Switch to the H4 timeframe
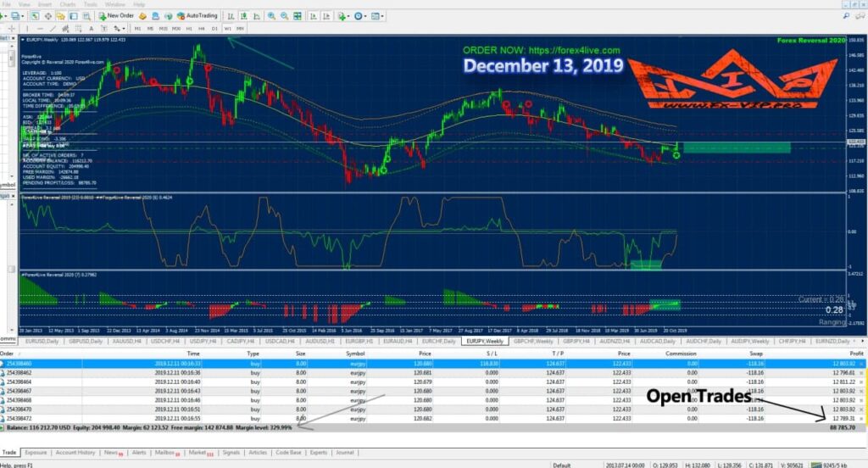The width and height of the screenshot is (868, 468). tap(202, 28)
